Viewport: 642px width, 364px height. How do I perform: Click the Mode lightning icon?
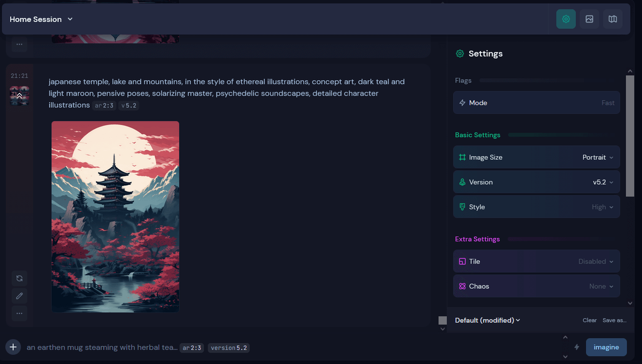462,103
